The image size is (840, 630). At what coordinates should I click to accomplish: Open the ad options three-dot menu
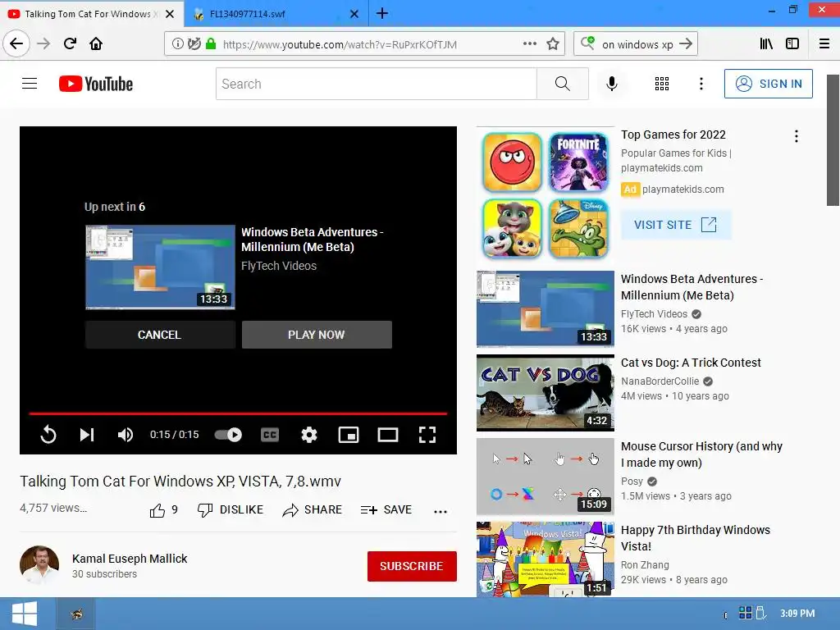click(797, 136)
